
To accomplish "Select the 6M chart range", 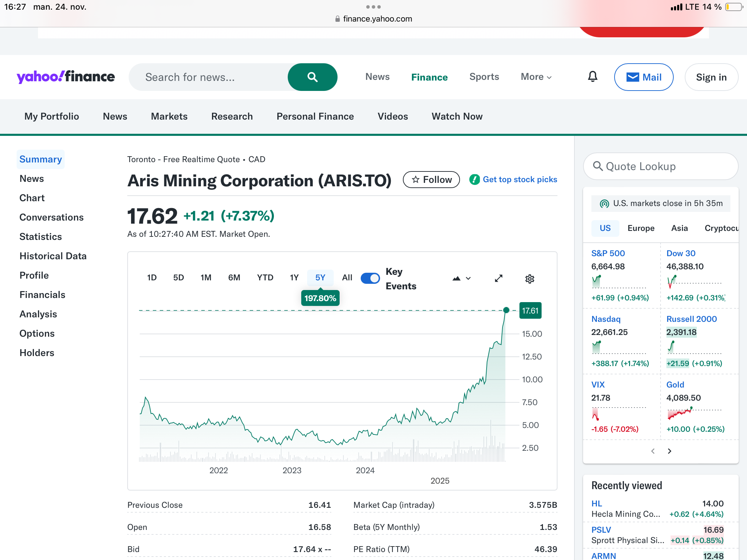I will tap(234, 278).
